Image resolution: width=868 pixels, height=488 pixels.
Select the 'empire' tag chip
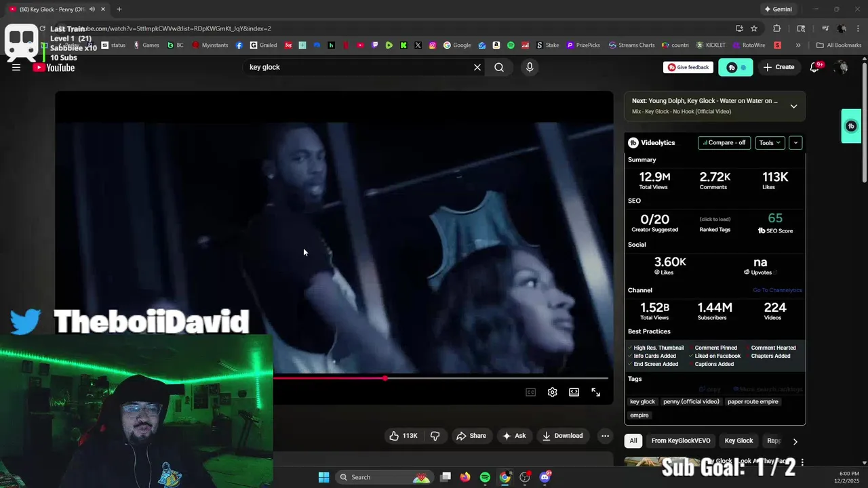(639, 415)
